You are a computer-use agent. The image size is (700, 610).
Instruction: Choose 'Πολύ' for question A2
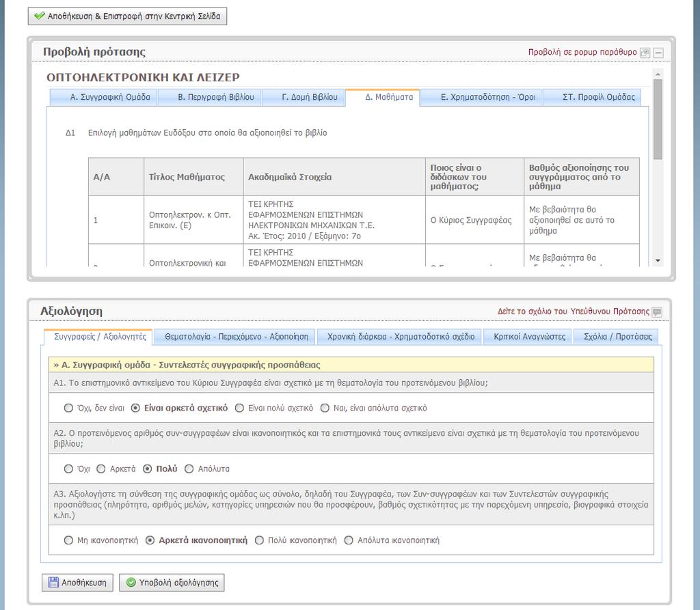[148, 469]
